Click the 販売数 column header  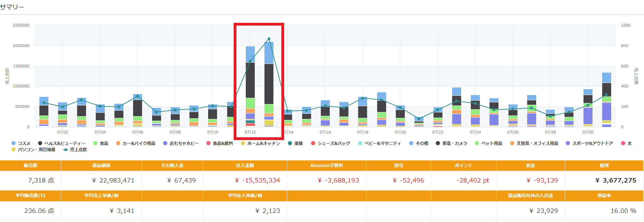[x=30, y=166]
